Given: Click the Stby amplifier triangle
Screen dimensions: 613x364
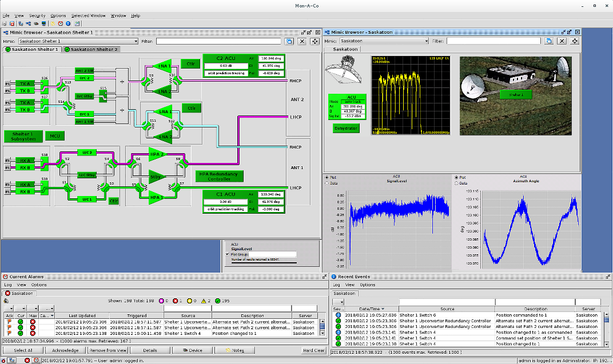Looking at the screenshot, I should [x=156, y=177].
